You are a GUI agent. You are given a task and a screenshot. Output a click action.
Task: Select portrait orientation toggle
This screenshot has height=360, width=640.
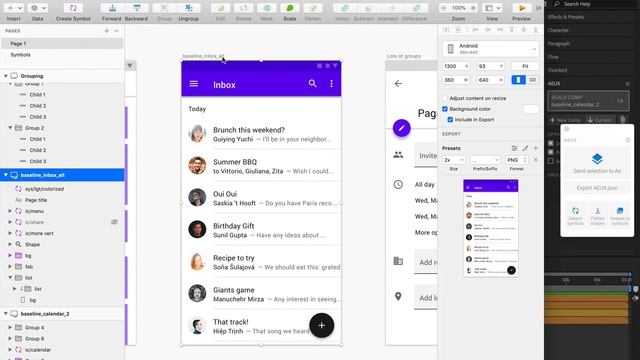[518, 80]
